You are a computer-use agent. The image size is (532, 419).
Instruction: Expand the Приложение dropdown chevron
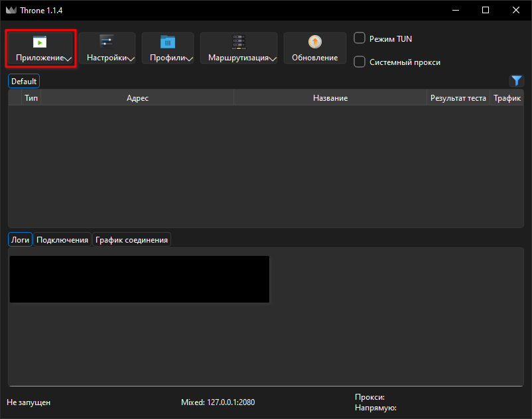tap(68, 59)
